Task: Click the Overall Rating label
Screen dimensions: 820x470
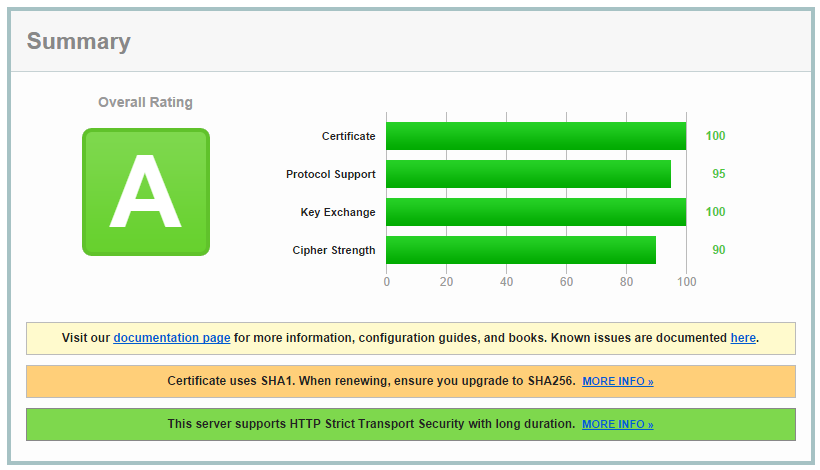Action: (145, 102)
